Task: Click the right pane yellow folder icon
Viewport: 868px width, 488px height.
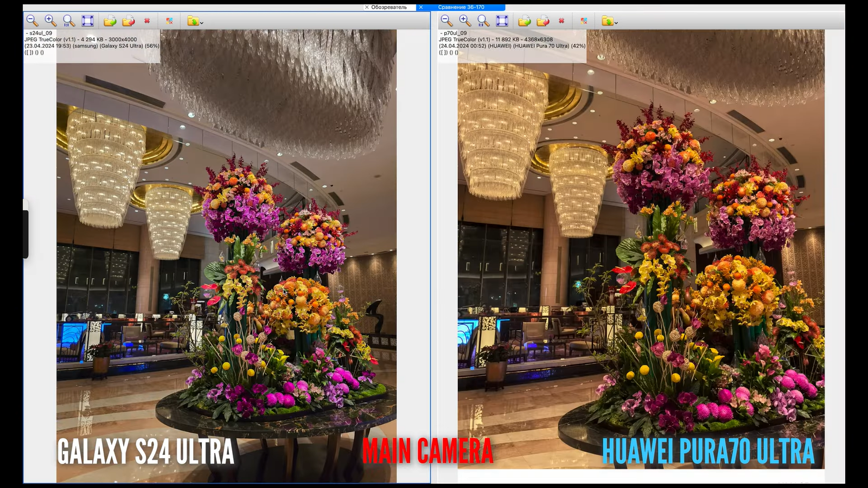Action: point(607,21)
